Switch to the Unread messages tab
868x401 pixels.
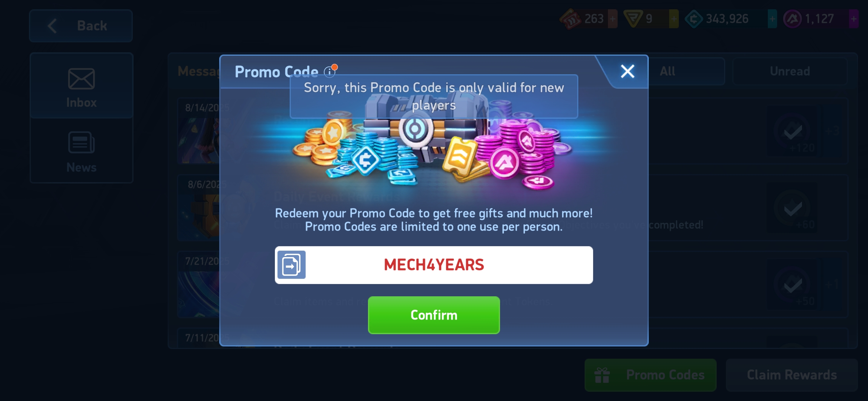790,71
